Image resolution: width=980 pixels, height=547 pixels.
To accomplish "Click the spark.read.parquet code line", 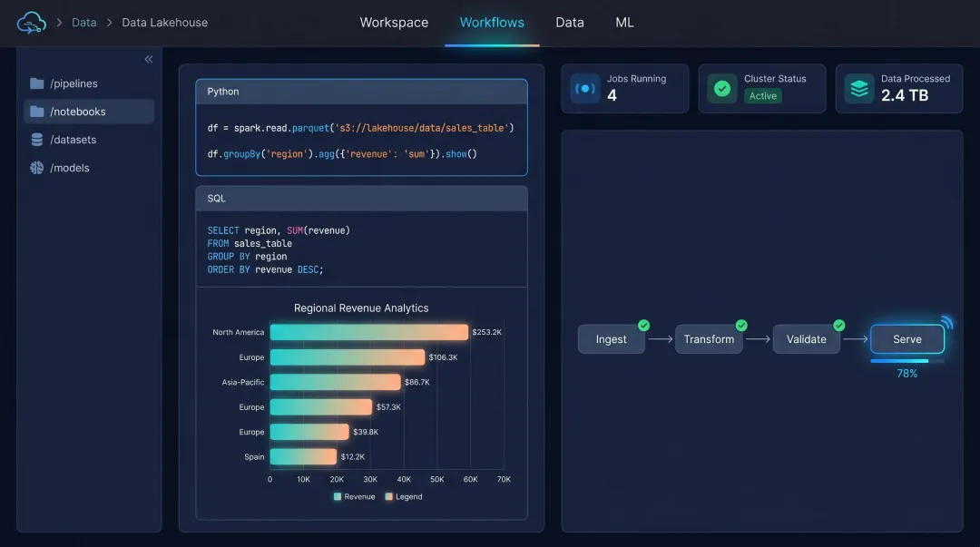I will point(360,128).
